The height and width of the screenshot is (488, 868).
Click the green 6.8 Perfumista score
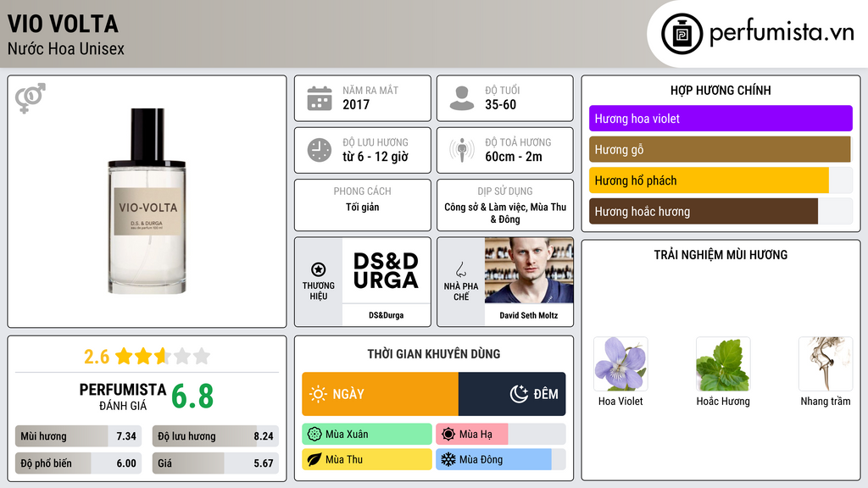click(x=192, y=396)
